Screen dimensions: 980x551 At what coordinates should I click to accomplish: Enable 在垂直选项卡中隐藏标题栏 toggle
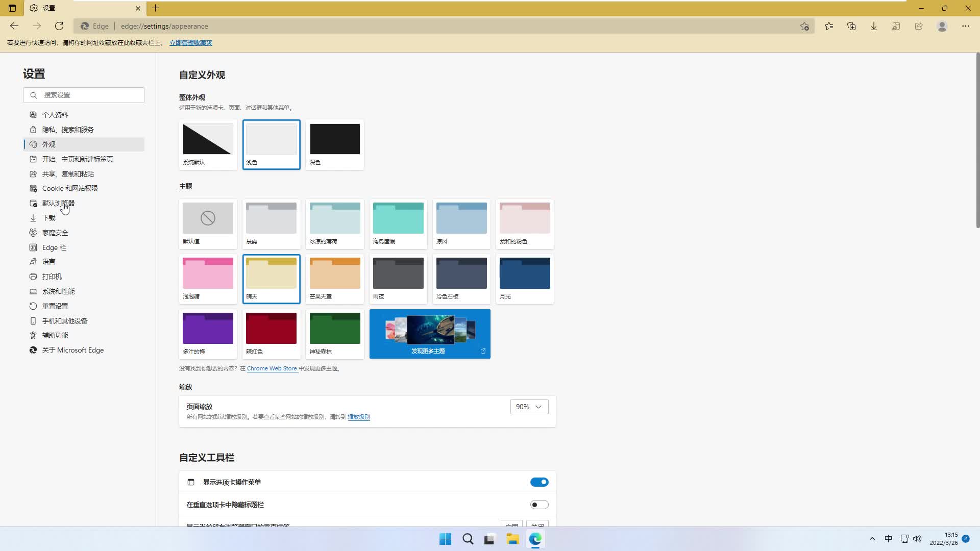point(539,505)
